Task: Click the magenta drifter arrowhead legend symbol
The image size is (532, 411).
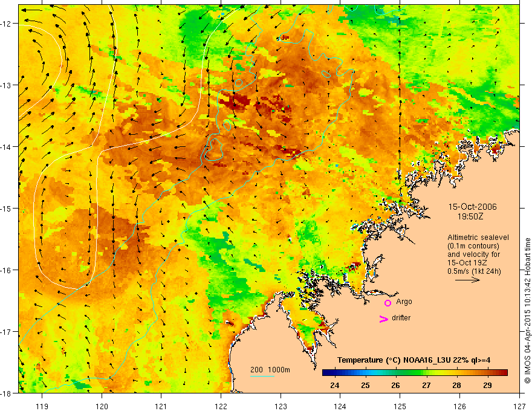Action: click(384, 319)
